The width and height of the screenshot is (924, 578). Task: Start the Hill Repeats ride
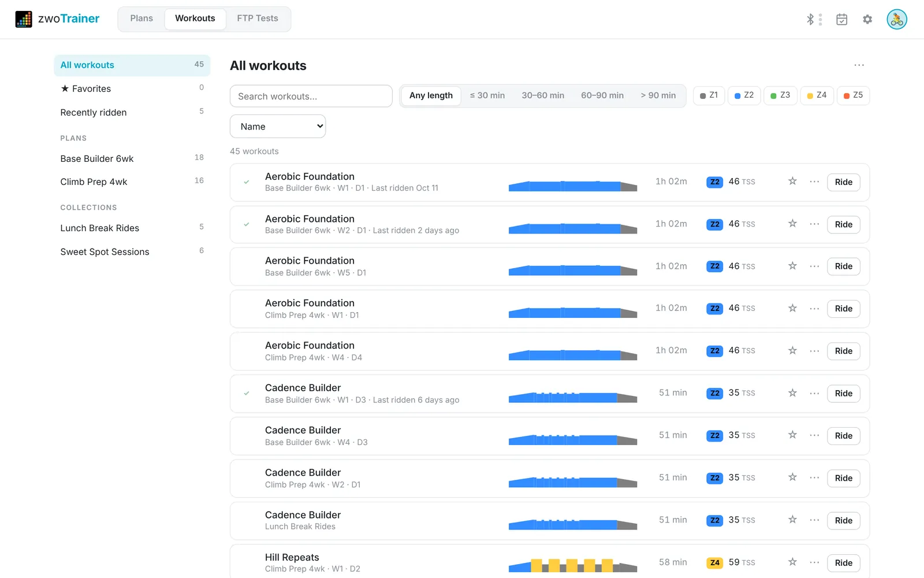pos(843,563)
